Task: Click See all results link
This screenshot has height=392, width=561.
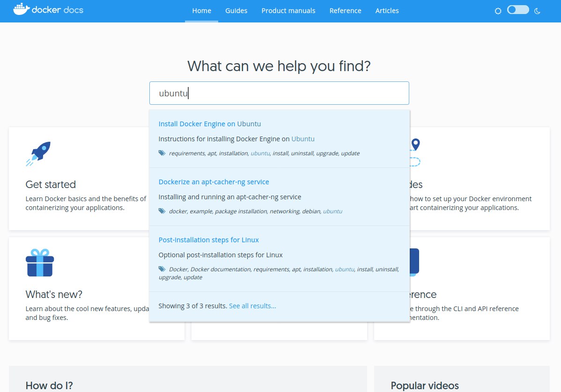Action: pos(252,306)
